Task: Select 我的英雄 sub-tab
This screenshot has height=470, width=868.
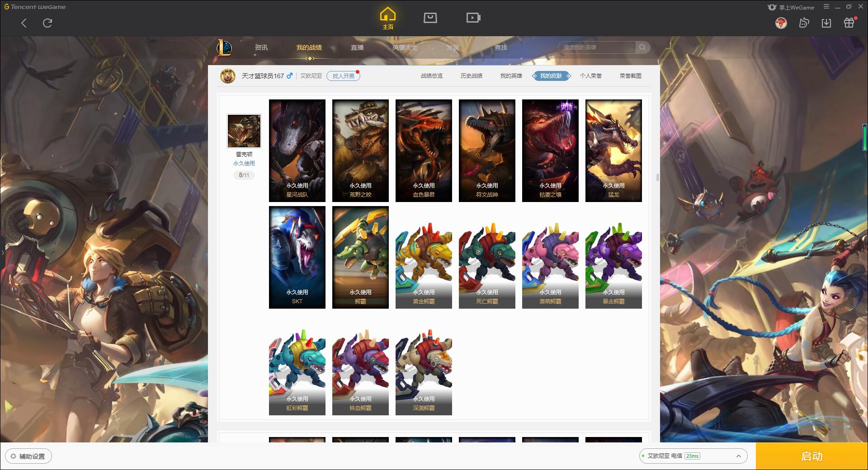Action: pos(511,76)
